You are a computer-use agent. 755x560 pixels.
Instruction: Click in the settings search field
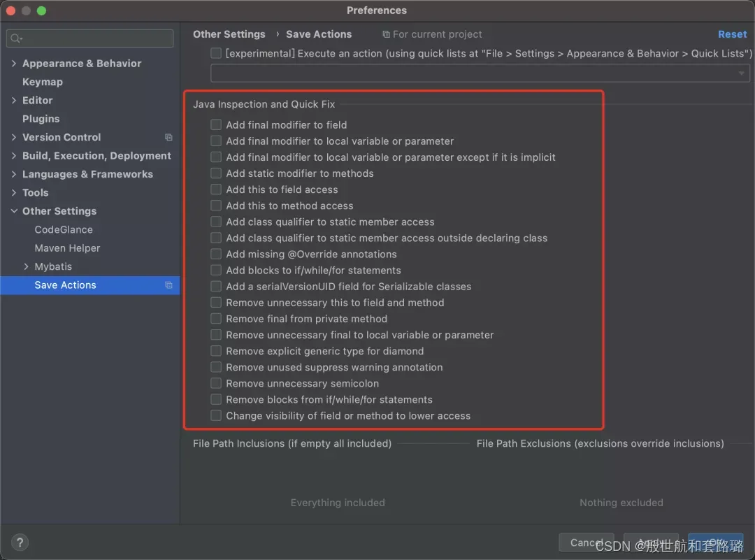click(90, 38)
